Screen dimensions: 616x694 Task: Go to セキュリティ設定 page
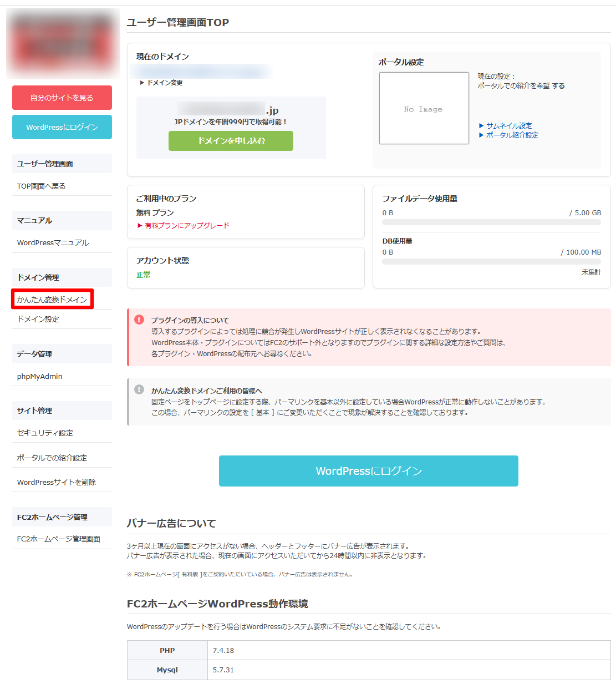coord(45,433)
